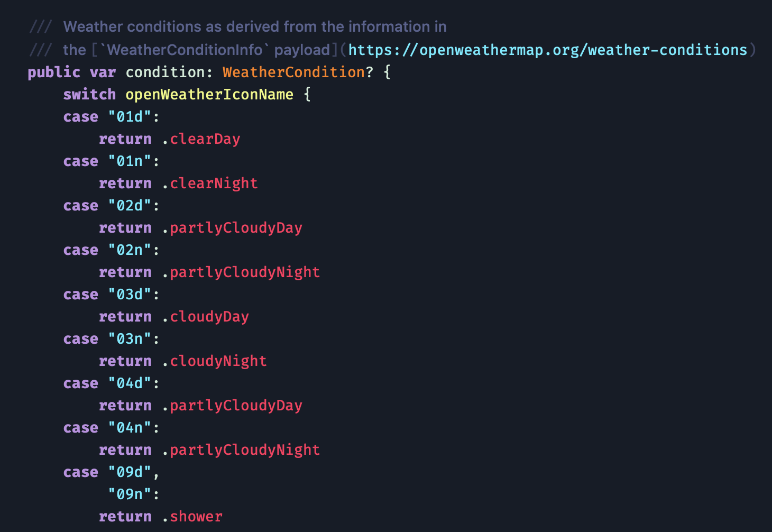Click the "02d" string literal
This screenshot has width=772, height=532.
click(130, 205)
